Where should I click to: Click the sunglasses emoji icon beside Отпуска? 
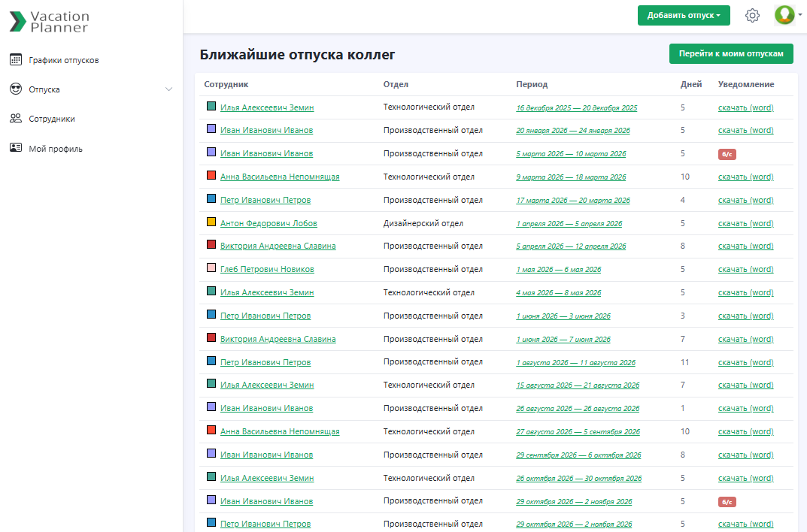pyautogui.click(x=15, y=89)
